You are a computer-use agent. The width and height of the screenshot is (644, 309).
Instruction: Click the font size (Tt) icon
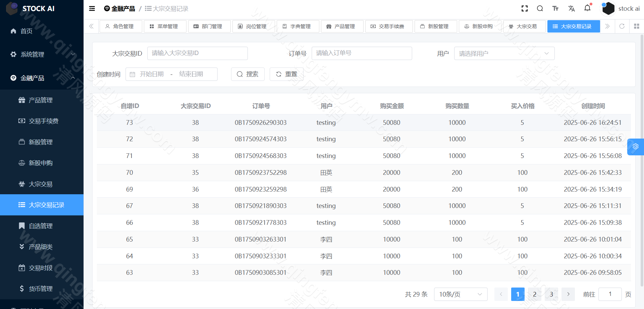click(555, 8)
